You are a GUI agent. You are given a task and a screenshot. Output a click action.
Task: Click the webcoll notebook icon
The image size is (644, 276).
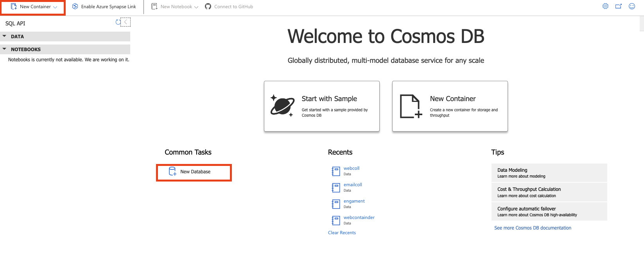[x=336, y=171]
